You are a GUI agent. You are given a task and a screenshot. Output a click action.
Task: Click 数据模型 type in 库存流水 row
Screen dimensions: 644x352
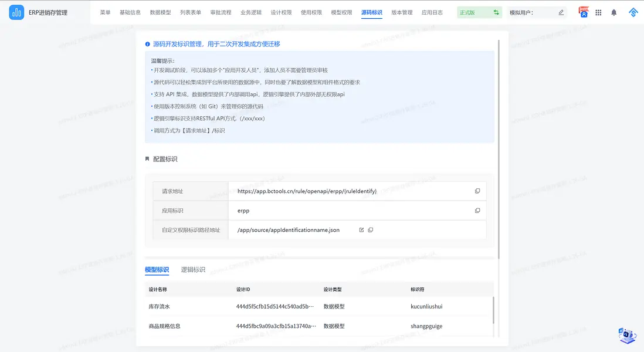click(334, 306)
